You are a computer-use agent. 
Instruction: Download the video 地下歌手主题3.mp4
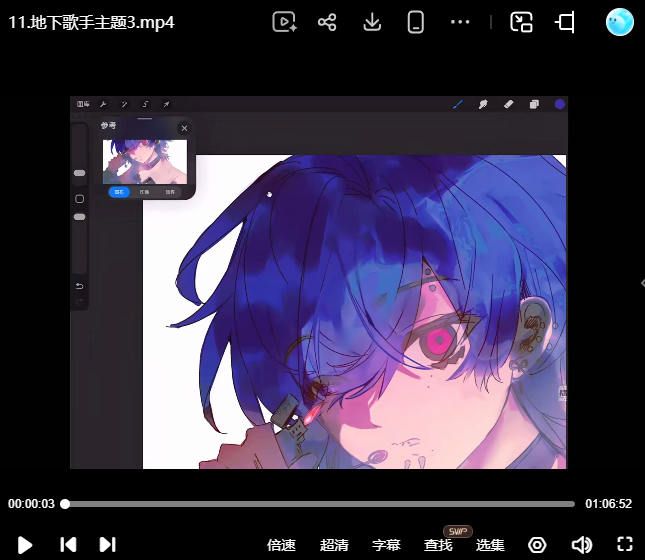coord(372,22)
